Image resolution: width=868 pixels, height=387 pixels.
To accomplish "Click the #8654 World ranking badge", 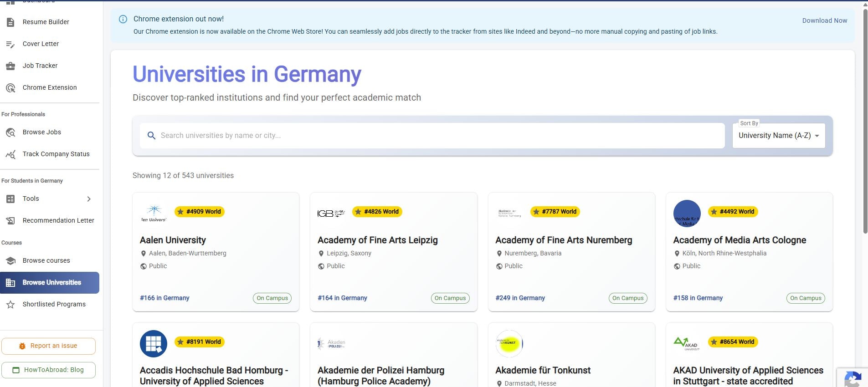I will 733,342.
